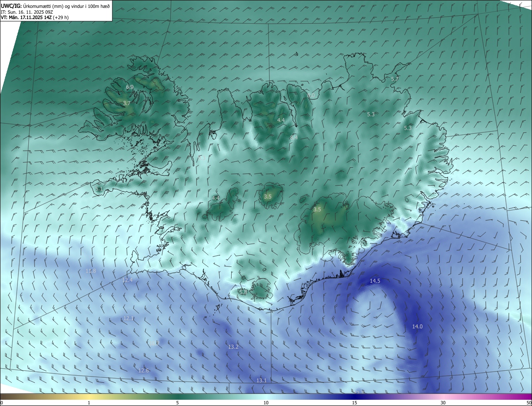Click the '5' tick on the color scale
The image size is (532, 406).
tap(177, 403)
